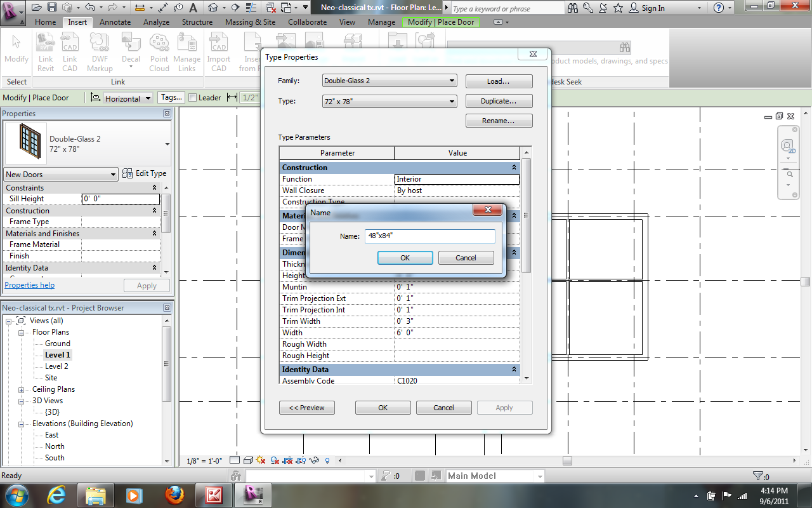Viewport: 812px width, 508px height.
Task: Click the horizontal scrollbar thumb of drawing view
Action: click(567, 460)
